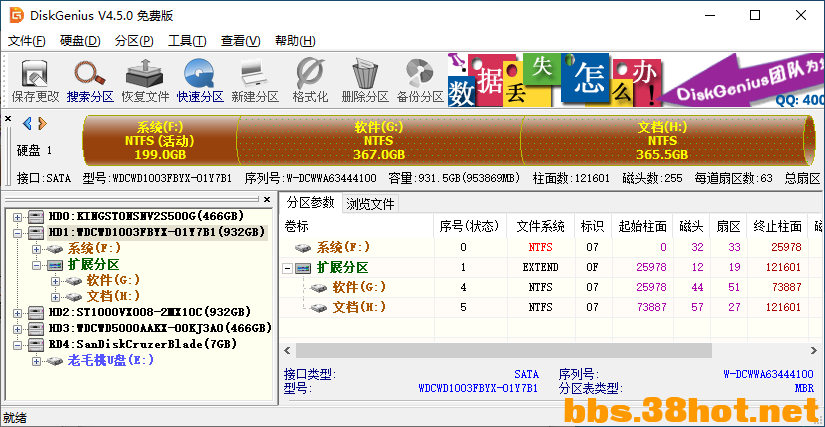
Task: Collapse the HD1 WDC WD1003FBYX disk node
Action: (x=18, y=232)
